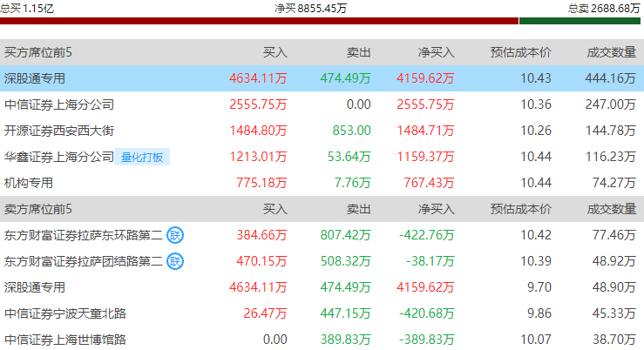This screenshot has width=644, height=350.
Task: Click 247.00万 volume value
Action: coord(611,104)
